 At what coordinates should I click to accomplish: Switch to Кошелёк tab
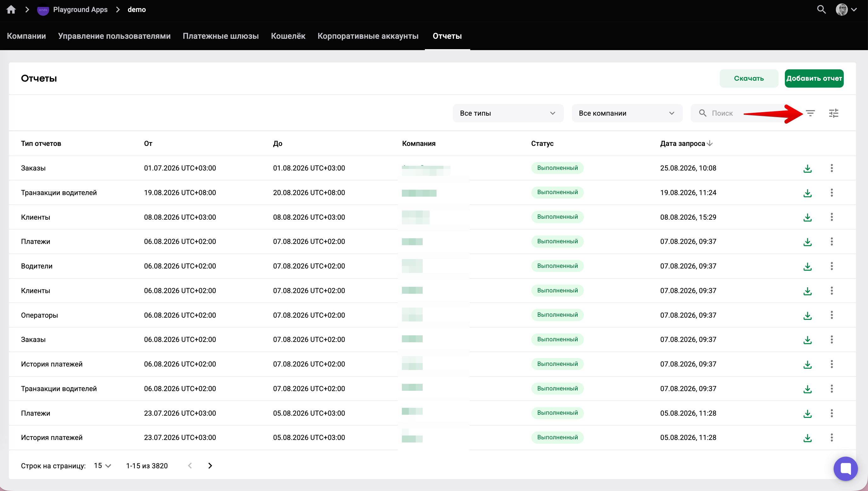pos(288,36)
